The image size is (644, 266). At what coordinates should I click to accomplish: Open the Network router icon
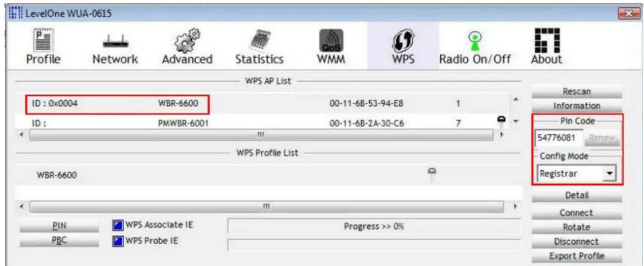tap(115, 43)
